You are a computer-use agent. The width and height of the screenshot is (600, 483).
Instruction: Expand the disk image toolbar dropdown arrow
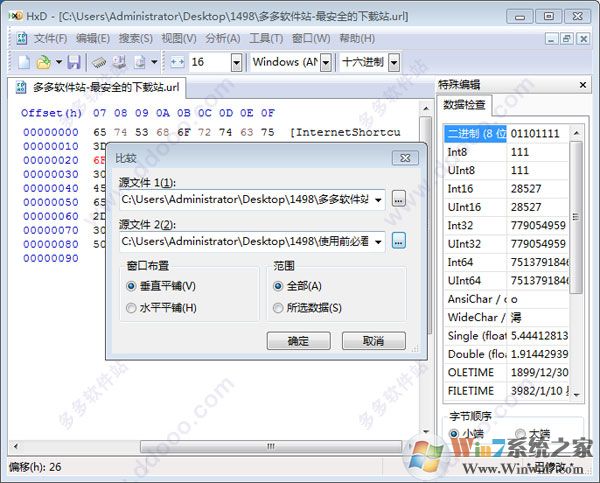coord(154,62)
